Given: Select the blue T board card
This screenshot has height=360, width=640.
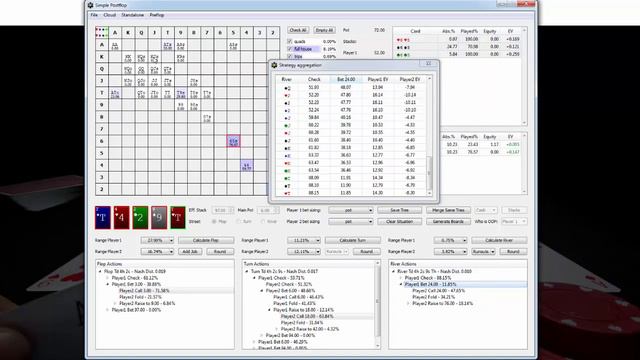Looking at the screenshot, I should tap(102, 218).
